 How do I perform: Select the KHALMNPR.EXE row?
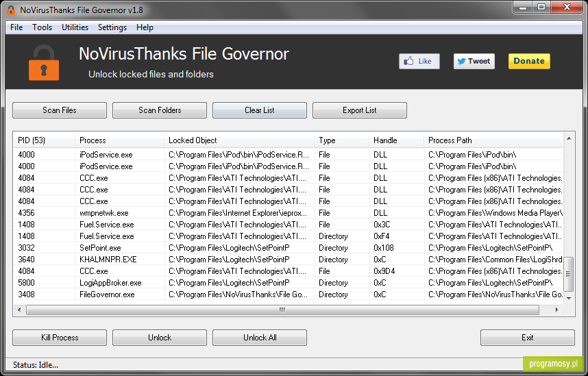pyautogui.click(x=289, y=260)
